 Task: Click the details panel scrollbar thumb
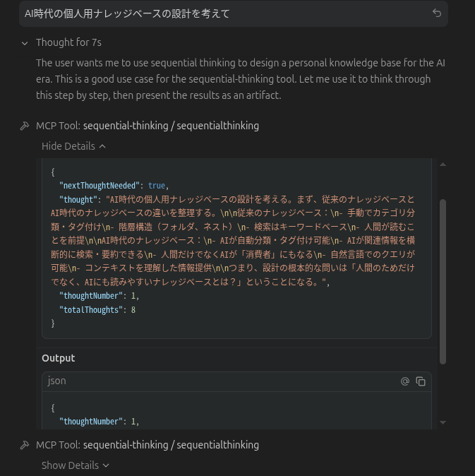pos(443,282)
